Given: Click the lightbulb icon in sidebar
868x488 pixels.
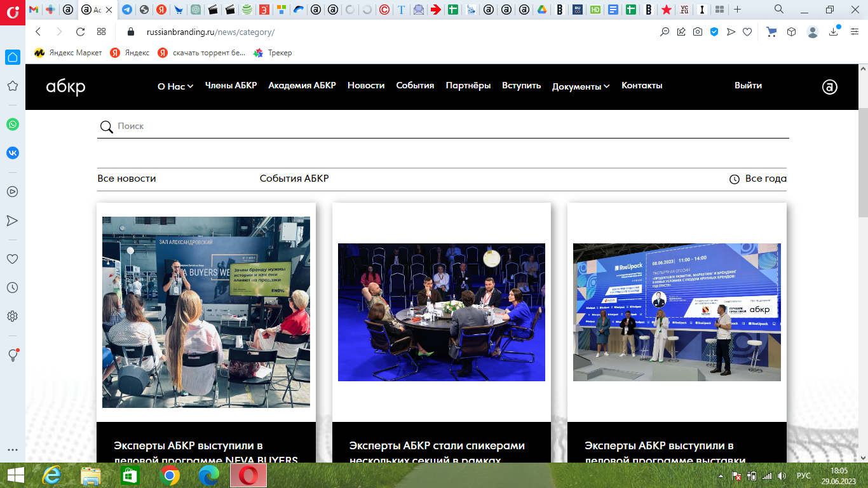Looking at the screenshot, I should (x=12, y=355).
